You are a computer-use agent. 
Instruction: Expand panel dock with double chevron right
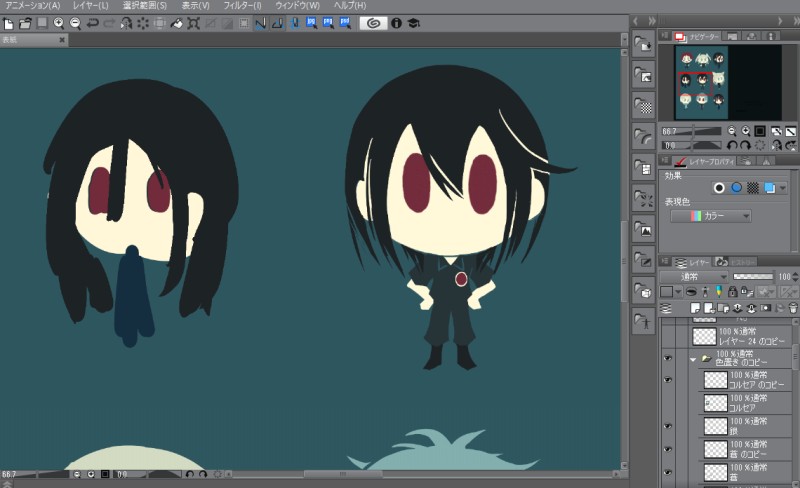point(652,21)
